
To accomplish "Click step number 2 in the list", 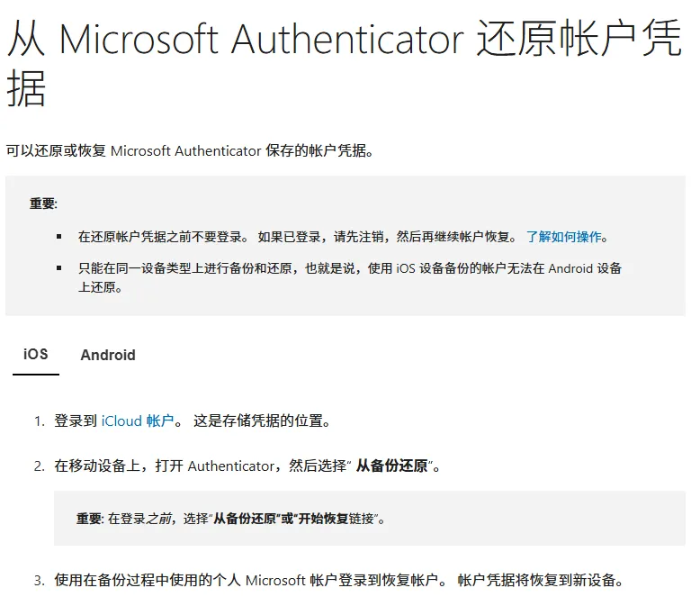I will 39,466.
